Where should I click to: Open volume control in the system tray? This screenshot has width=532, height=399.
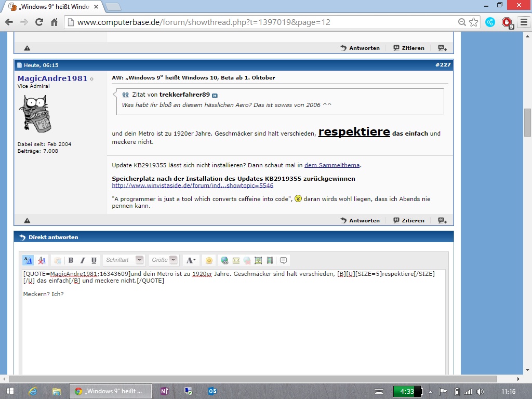pyautogui.click(x=480, y=392)
